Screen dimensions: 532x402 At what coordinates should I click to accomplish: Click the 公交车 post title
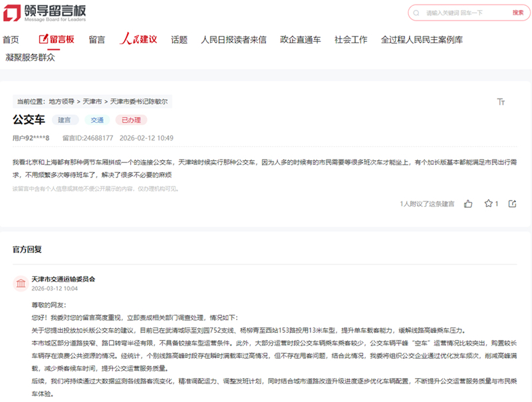[29, 120]
